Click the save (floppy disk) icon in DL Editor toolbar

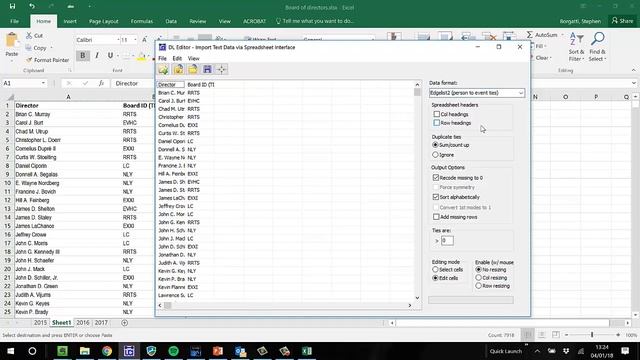[207, 69]
